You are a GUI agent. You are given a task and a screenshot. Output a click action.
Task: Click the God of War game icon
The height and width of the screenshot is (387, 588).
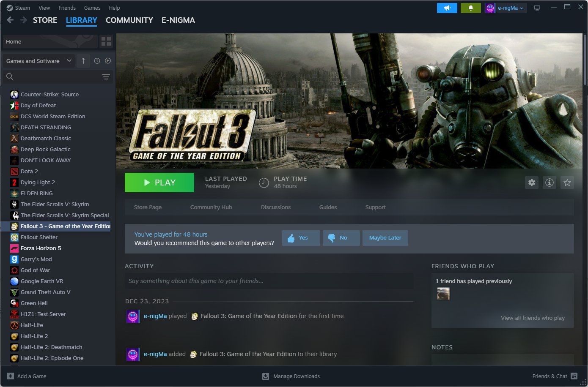pyautogui.click(x=14, y=270)
